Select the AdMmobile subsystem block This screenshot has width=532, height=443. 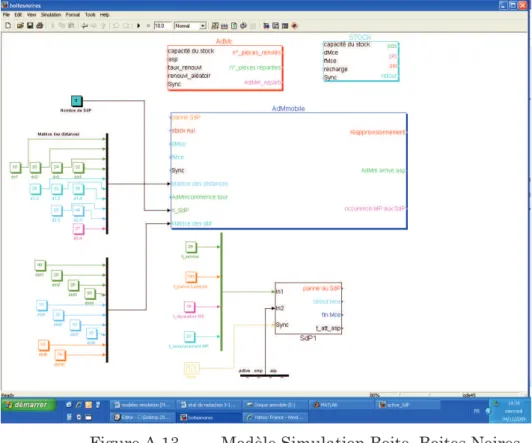click(289, 171)
